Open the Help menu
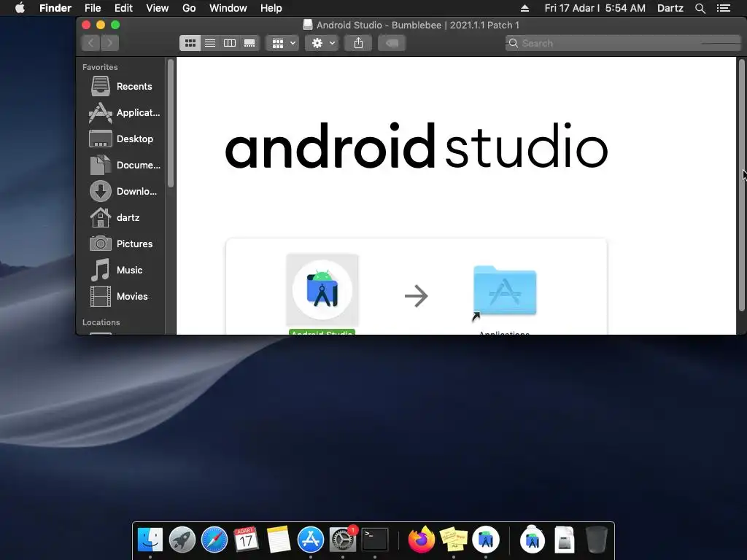 271,8
